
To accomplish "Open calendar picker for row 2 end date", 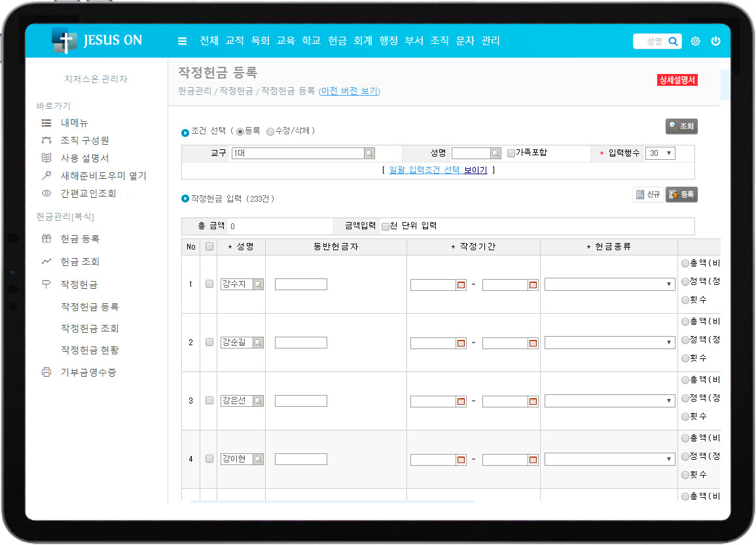I will (x=533, y=343).
